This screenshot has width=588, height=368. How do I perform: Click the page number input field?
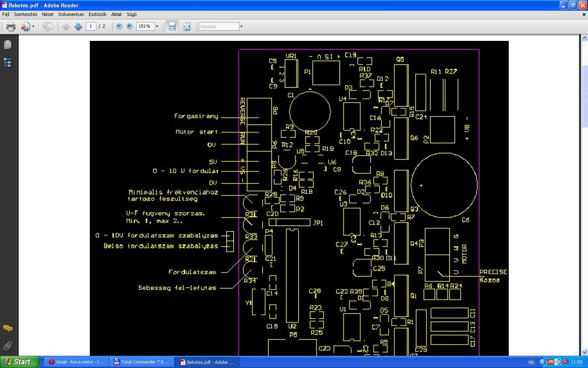tap(91, 27)
